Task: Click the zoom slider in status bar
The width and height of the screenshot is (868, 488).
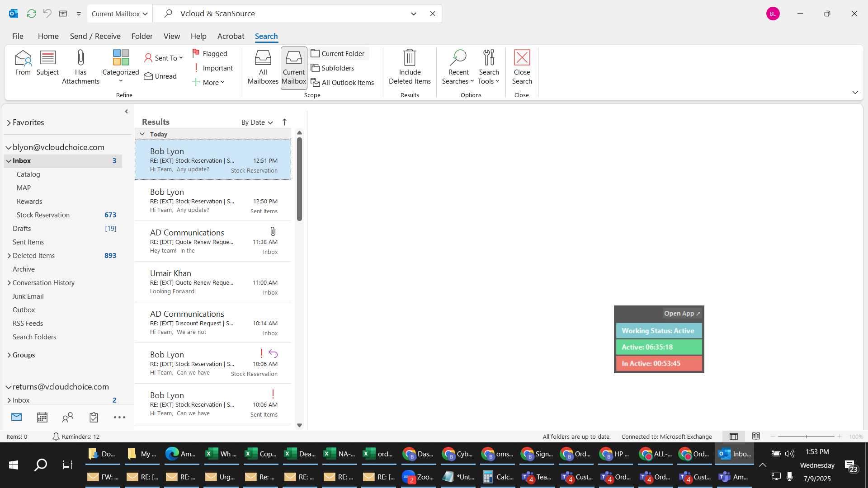Action: [806, 436]
